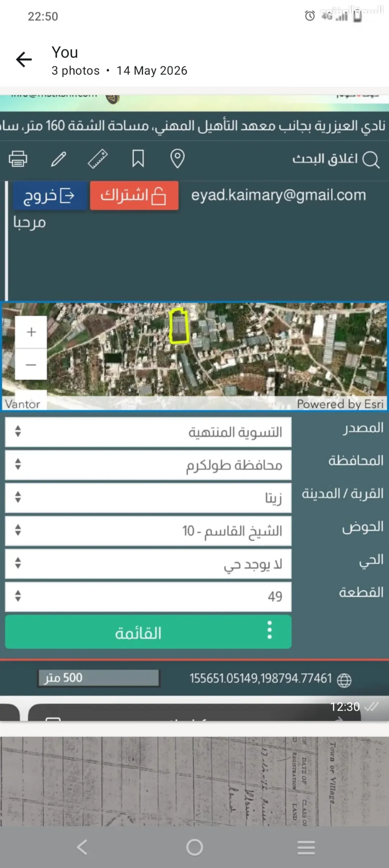Tap the Android back navigation button
Screen dimensions: 389x868
(82, 847)
